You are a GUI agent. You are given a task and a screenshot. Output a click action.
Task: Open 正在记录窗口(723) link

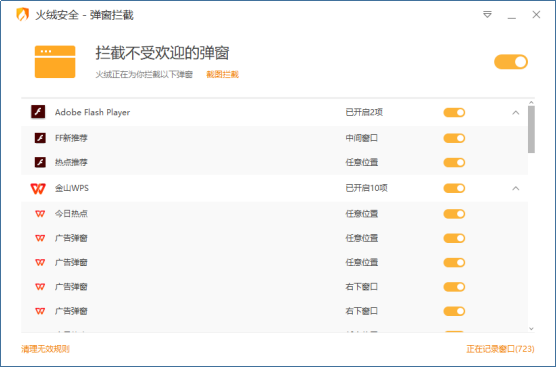[500, 349]
